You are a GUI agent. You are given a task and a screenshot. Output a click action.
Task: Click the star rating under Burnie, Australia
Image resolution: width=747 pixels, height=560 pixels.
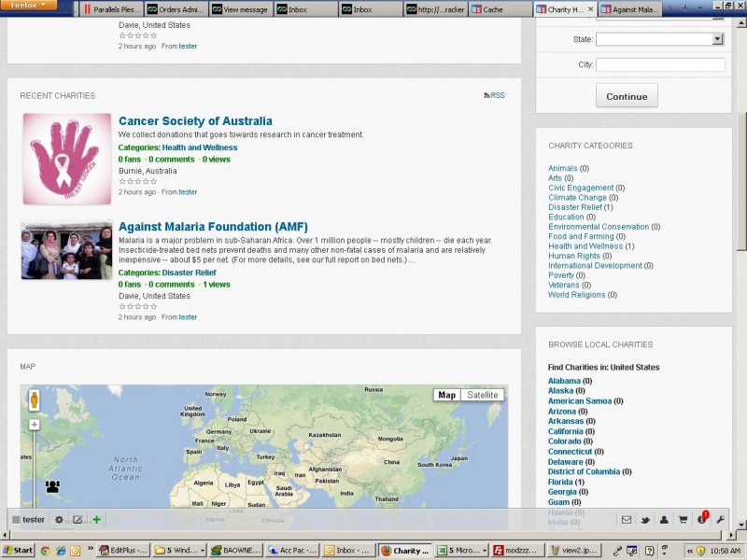coord(137,181)
